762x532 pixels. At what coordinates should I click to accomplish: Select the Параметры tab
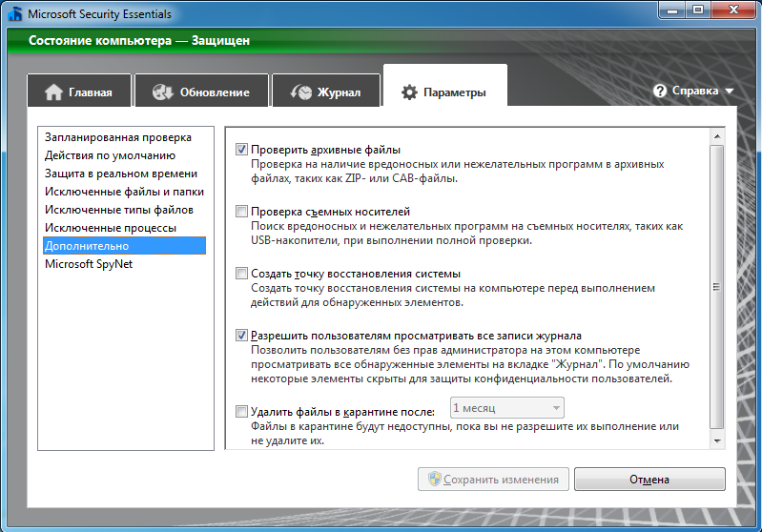pos(445,87)
